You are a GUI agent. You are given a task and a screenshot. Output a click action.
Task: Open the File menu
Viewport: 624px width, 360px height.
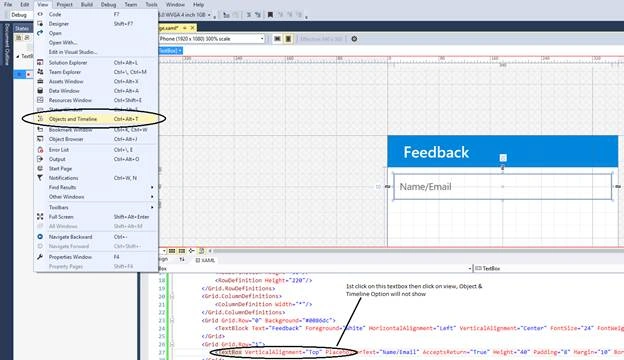tap(8, 5)
